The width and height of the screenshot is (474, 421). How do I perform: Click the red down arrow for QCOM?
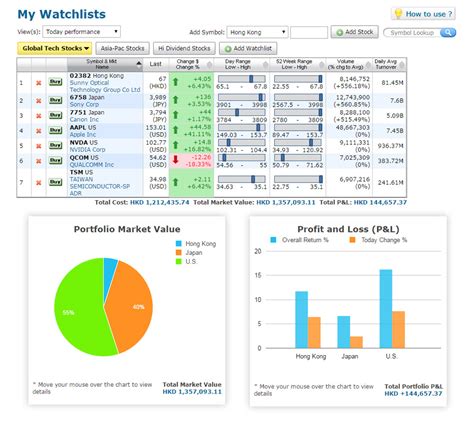click(x=175, y=160)
